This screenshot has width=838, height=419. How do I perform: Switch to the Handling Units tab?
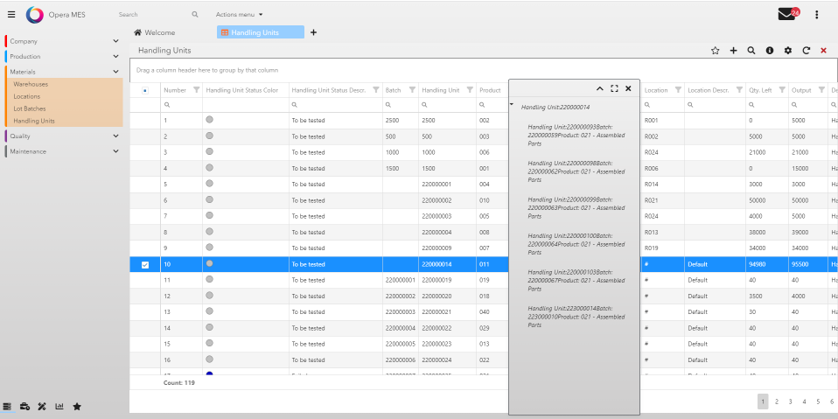260,33
